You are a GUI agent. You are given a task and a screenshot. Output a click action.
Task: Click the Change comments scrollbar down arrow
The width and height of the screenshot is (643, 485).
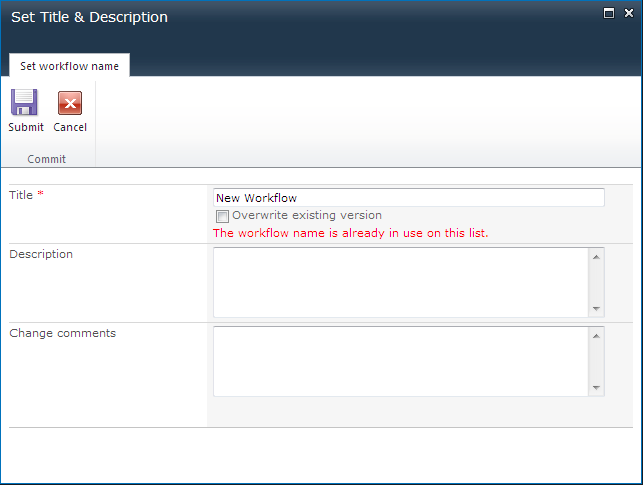(596, 387)
